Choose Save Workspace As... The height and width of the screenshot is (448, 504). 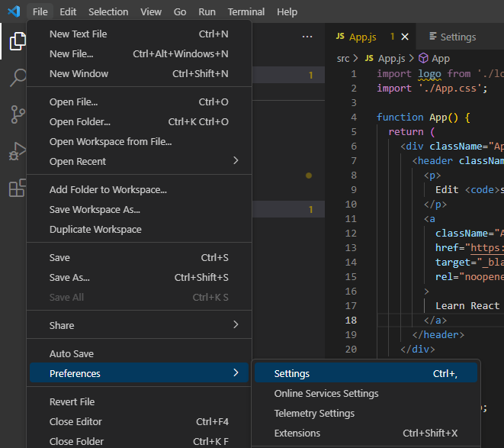(139, 210)
